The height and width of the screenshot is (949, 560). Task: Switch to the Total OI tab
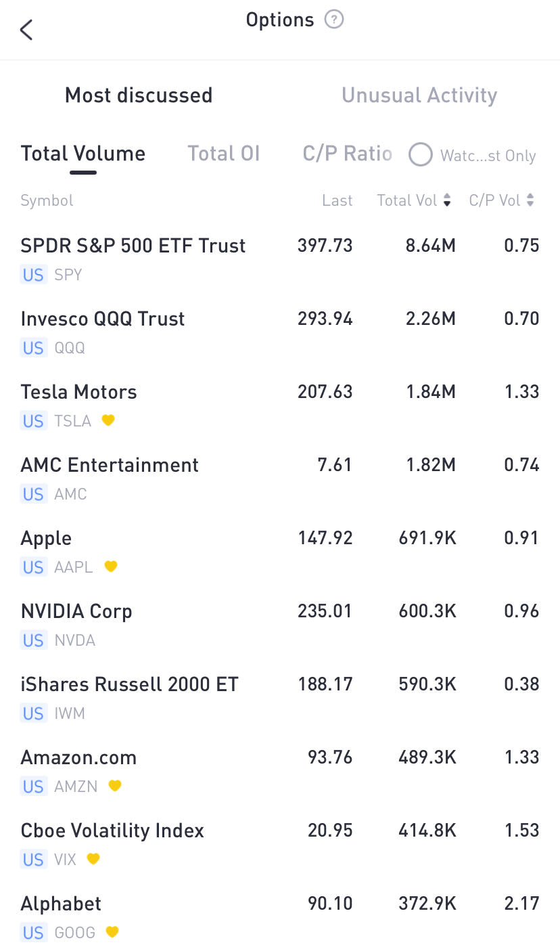click(x=223, y=154)
